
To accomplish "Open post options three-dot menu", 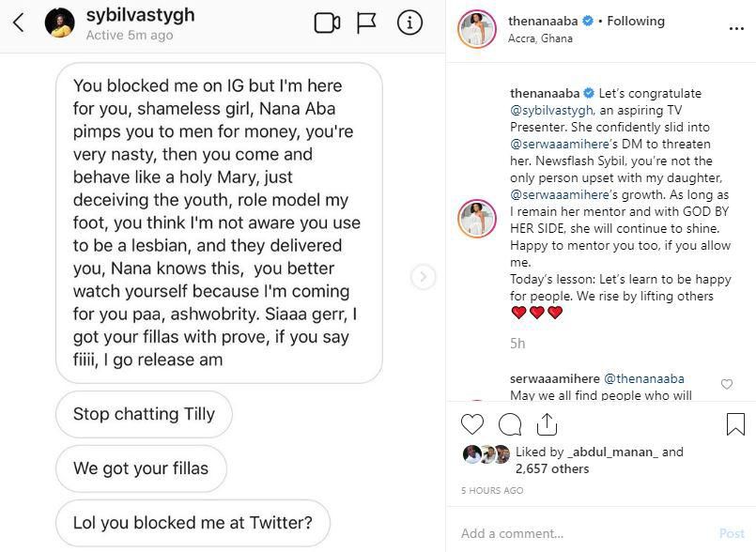I will 736,29.
